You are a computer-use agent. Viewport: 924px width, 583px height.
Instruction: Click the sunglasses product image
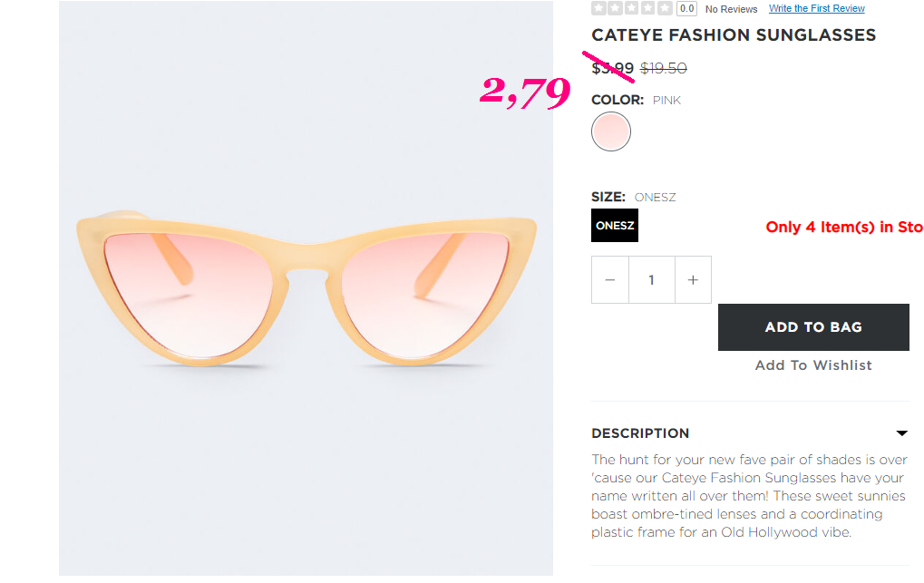[x=306, y=288]
